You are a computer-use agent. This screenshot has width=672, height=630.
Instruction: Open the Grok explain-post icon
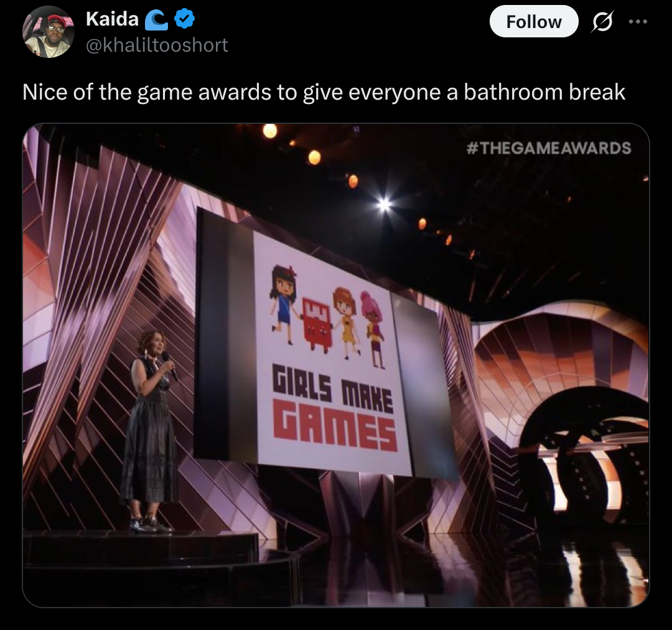[602, 21]
